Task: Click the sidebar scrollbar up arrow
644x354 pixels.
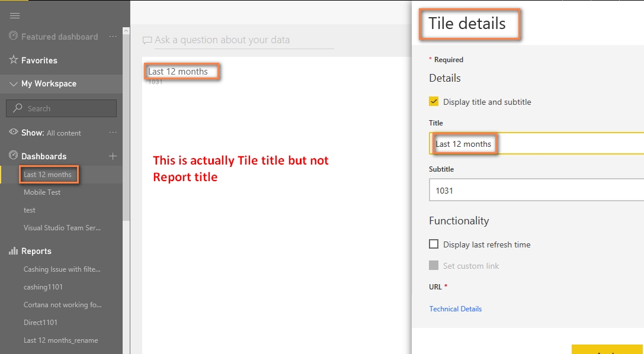Action: tap(126, 31)
